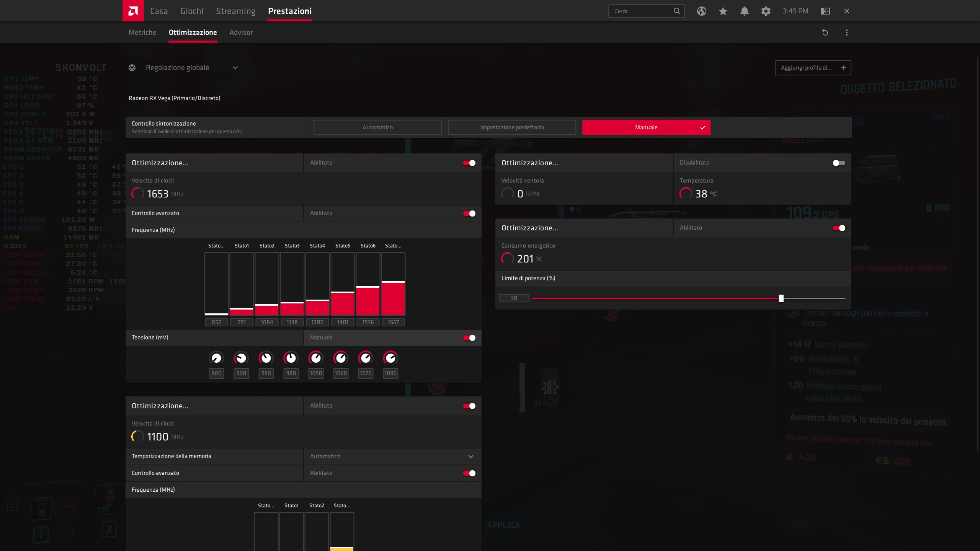
Task: Toggle power Ottimizzazione Abilitato switch
Action: pos(839,228)
